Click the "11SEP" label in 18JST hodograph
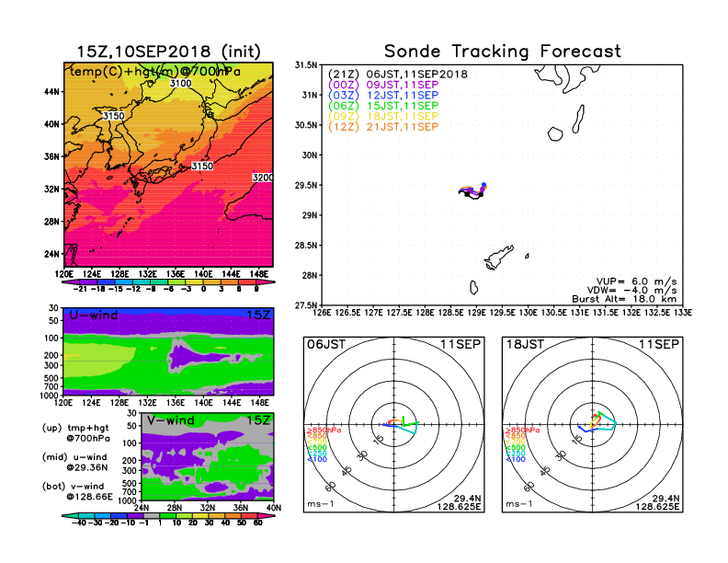Viewport: 728px width, 563px height. 659,345
